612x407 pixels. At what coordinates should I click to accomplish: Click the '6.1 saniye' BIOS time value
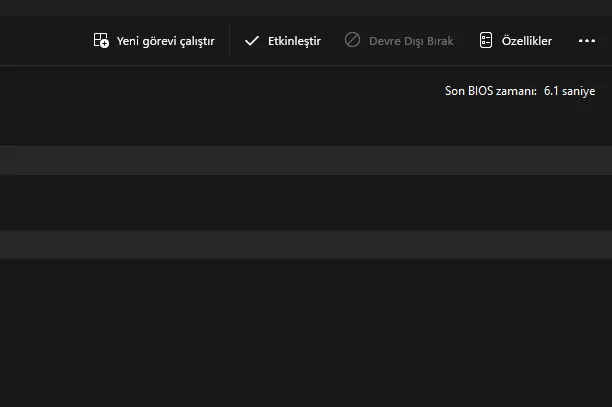coord(569,91)
